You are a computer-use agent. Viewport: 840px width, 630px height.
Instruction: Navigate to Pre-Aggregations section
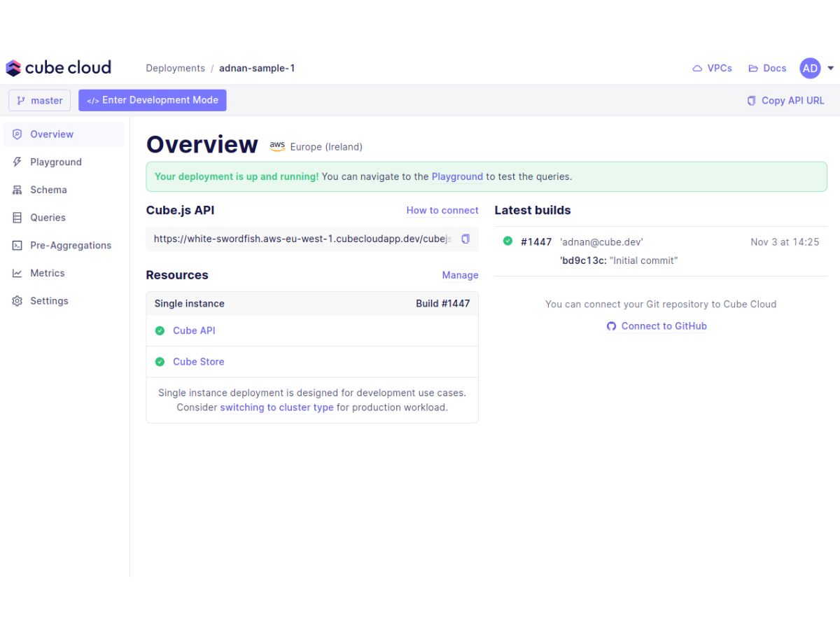coord(64,246)
